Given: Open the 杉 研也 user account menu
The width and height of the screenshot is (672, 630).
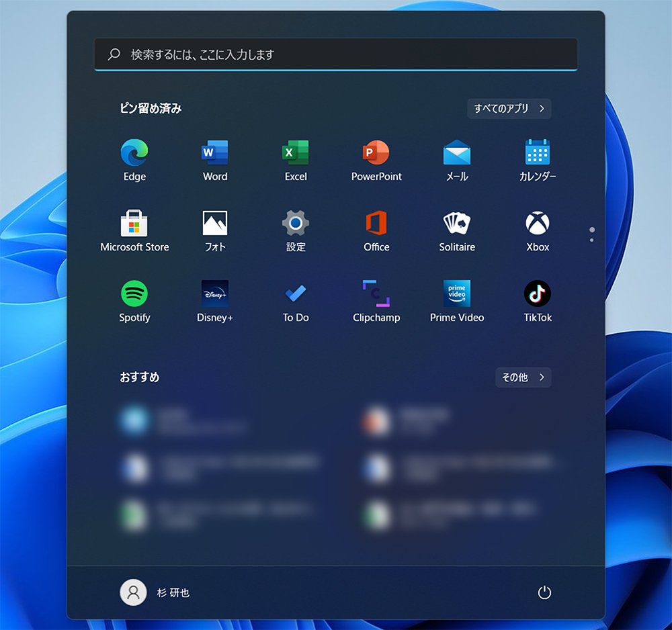Looking at the screenshot, I should pyautogui.click(x=155, y=593).
